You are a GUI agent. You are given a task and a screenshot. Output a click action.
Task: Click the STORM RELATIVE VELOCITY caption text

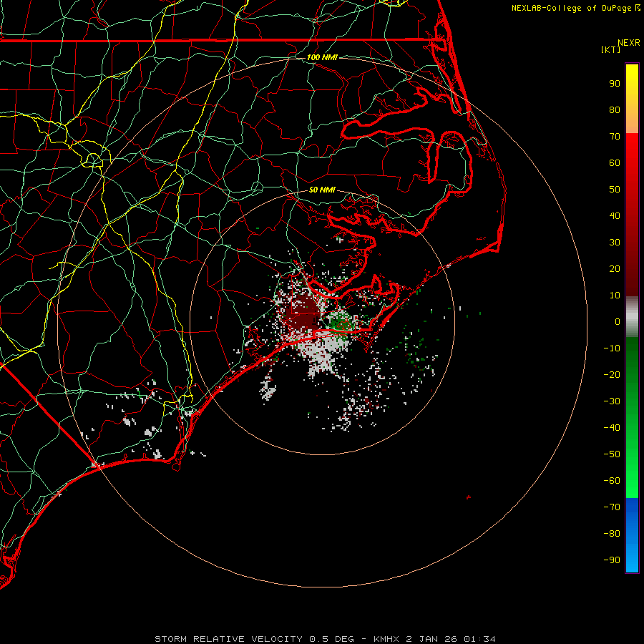(x=325, y=639)
